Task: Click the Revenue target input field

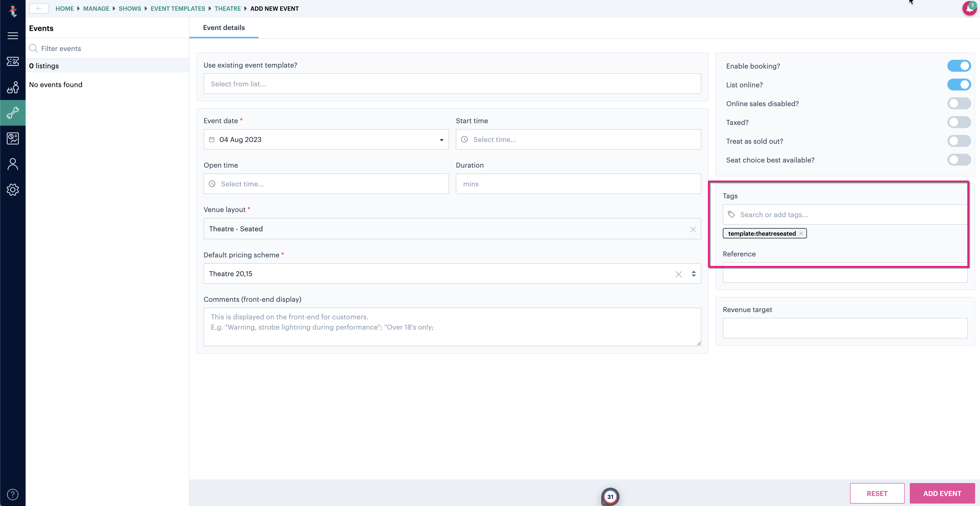Action: 845,328
